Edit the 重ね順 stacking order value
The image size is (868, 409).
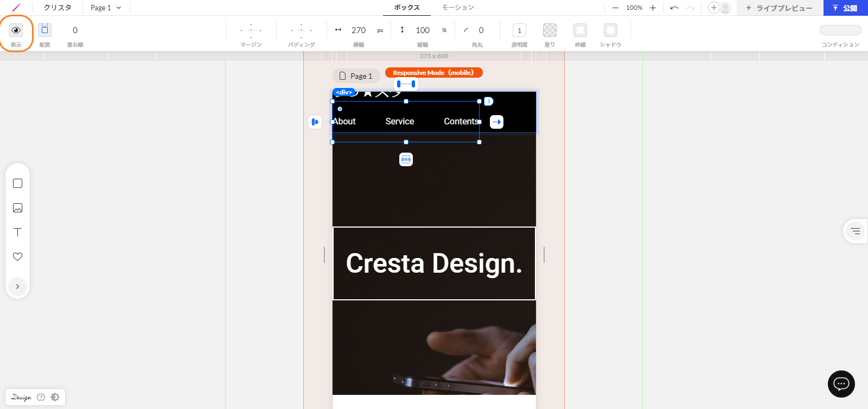pyautogui.click(x=75, y=30)
